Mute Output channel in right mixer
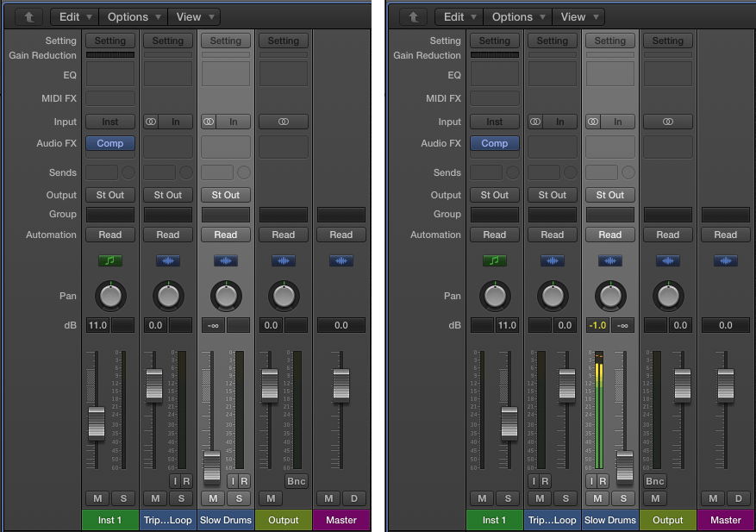This screenshot has height=532, width=756. [655, 498]
